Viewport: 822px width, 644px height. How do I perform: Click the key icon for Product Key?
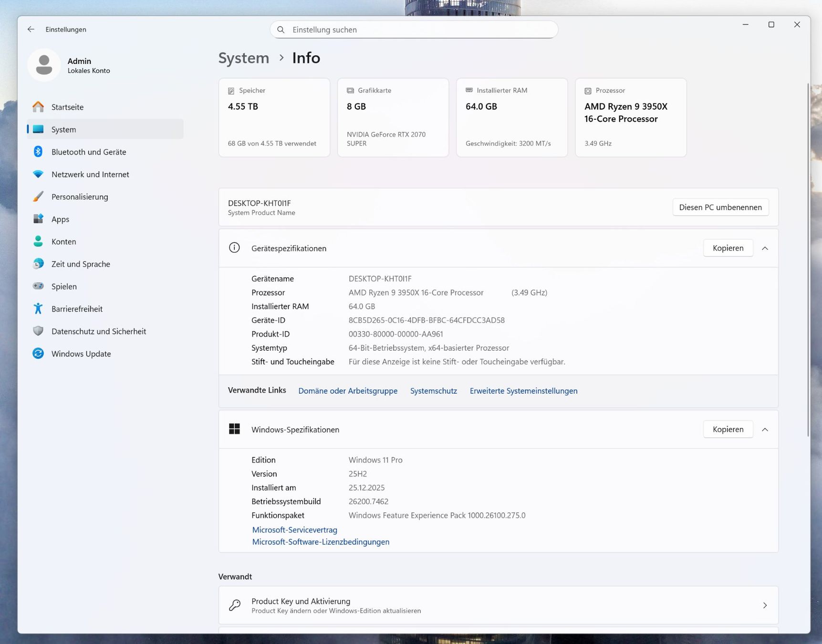tap(234, 605)
